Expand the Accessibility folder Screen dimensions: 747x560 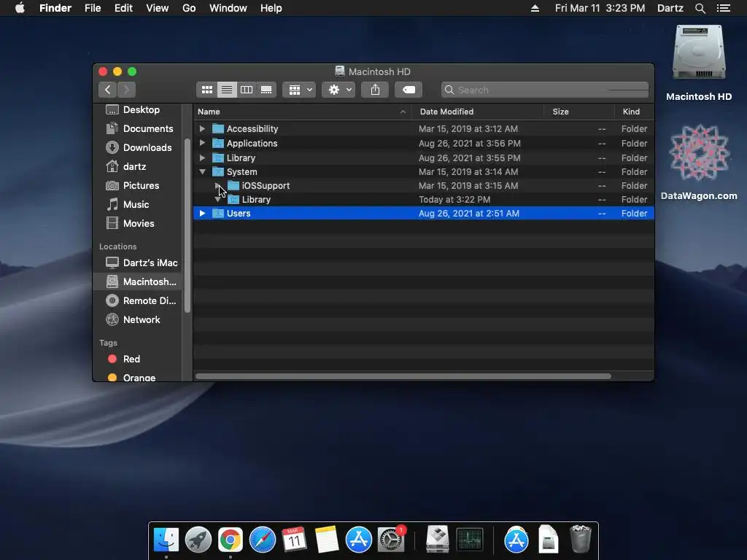tap(202, 128)
